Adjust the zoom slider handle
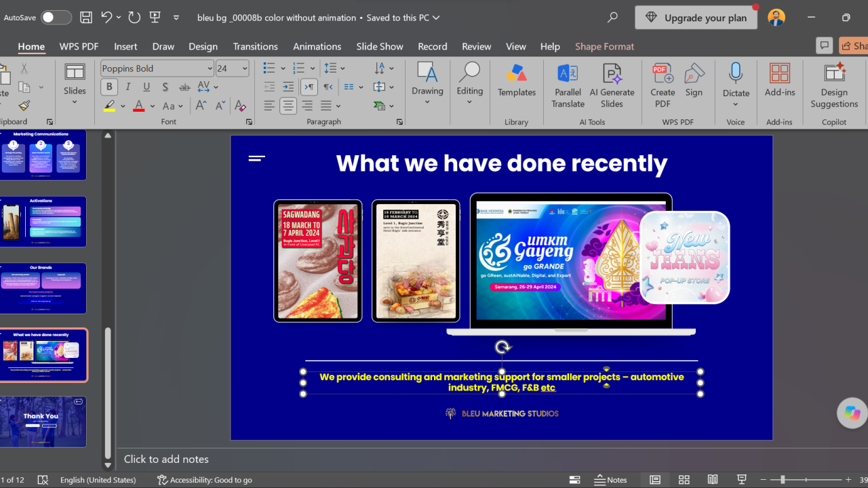Viewport: 868px width, 488px height. pyautogui.click(x=783, y=480)
